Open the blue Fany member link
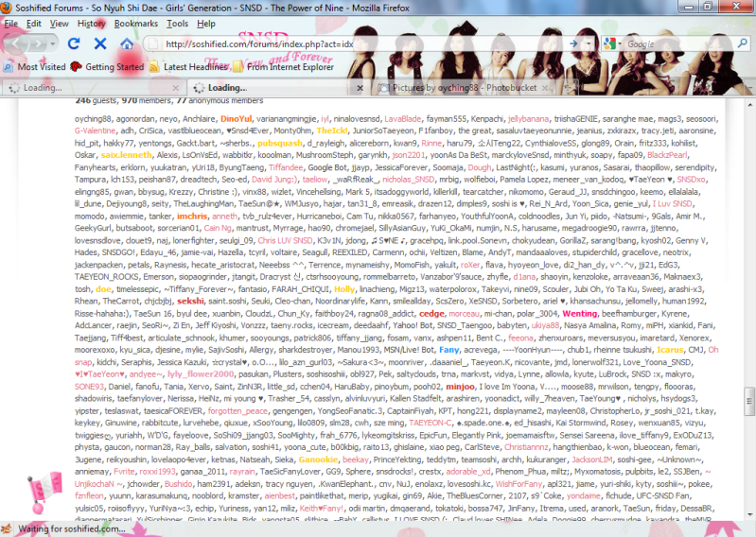756x537 pixels. tap(448, 350)
